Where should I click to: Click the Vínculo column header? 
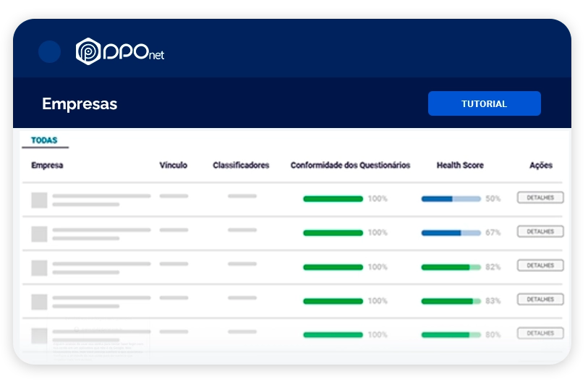click(174, 166)
